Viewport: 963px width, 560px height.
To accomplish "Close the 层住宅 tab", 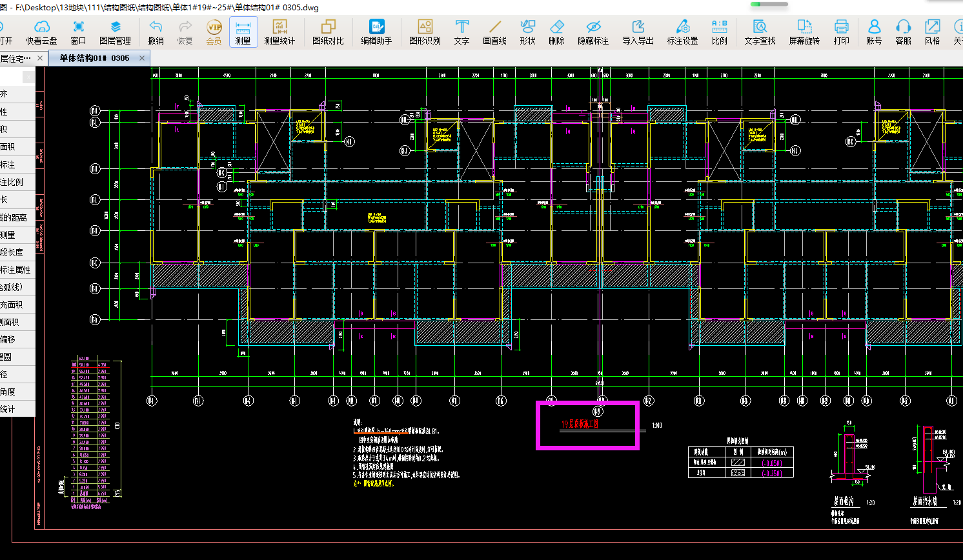I will [40, 58].
